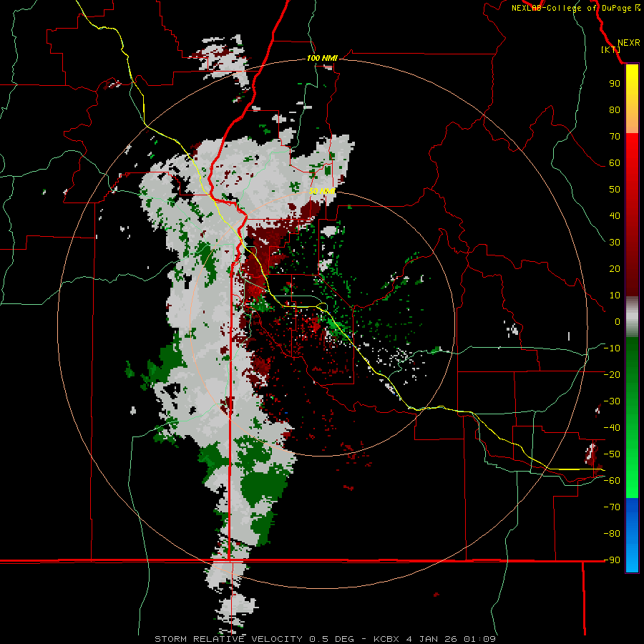Click the 70 value on velocity scale
Screen dimensions: 644x644
coord(615,137)
